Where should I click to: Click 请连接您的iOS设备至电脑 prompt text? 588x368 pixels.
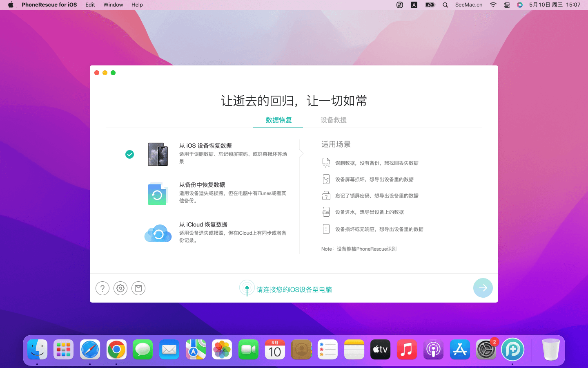(294, 289)
